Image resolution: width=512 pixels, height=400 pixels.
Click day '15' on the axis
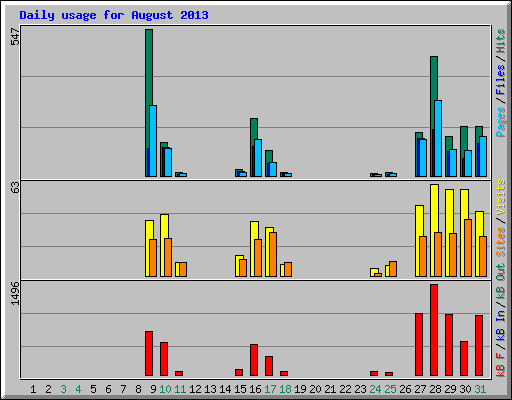240,389
